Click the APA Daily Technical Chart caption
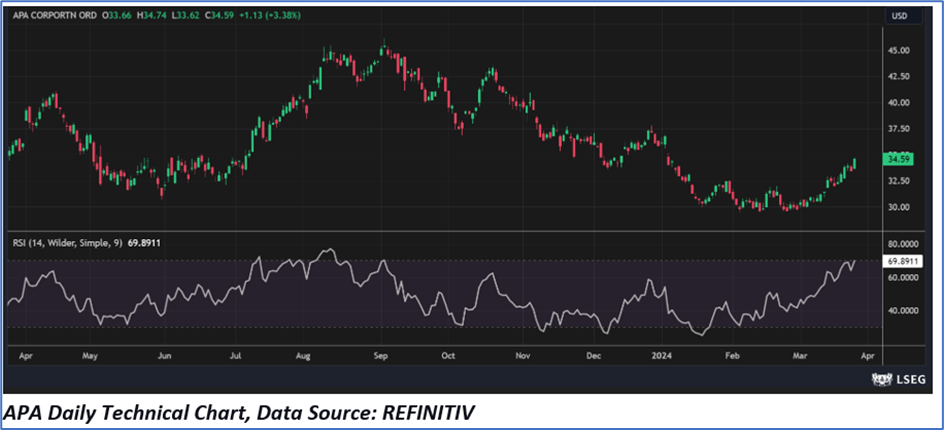This screenshot has height=430, width=944. pos(240,413)
